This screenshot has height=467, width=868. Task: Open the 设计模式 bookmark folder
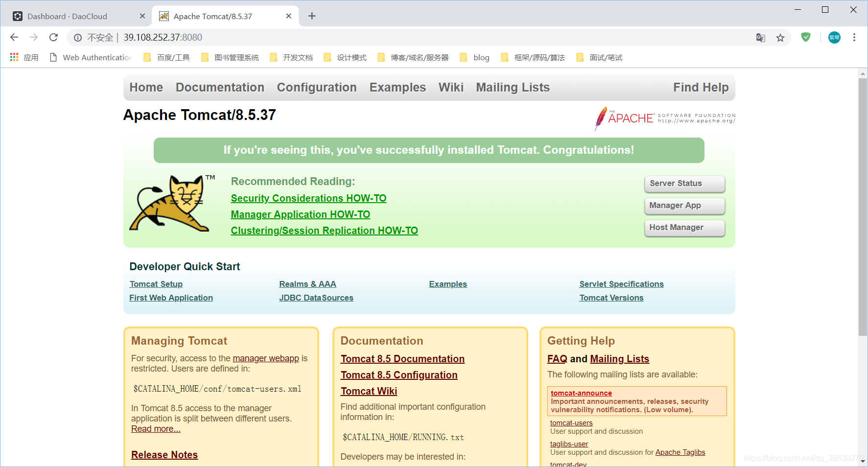(345, 57)
